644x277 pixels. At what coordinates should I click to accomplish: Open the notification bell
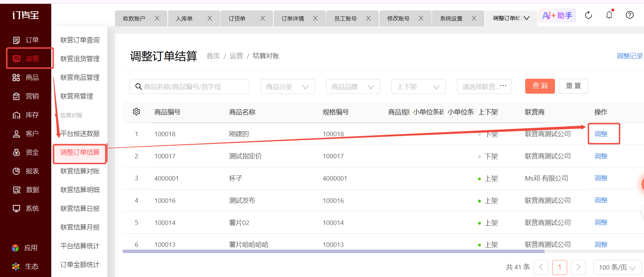[609, 15]
